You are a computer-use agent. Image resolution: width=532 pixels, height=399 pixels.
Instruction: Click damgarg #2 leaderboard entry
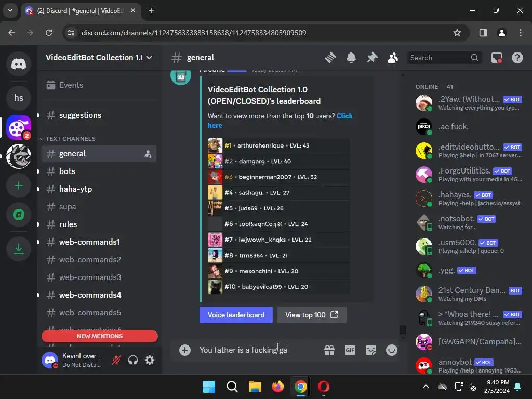pos(278,161)
